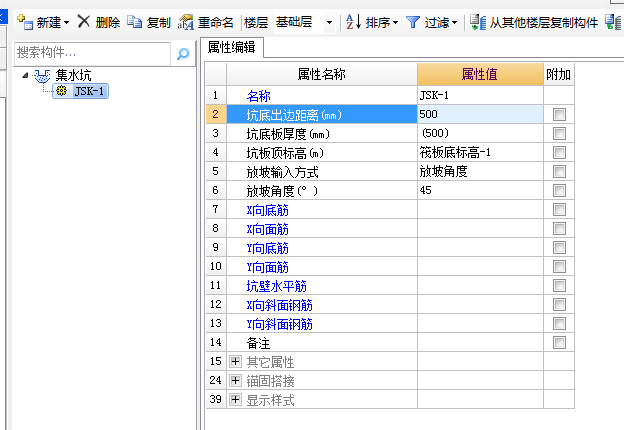Toggle 附加 checkbox for Y向底筋
Image resolution: width=624 pixels, height=430 pixels.
[x=559, y=247]
